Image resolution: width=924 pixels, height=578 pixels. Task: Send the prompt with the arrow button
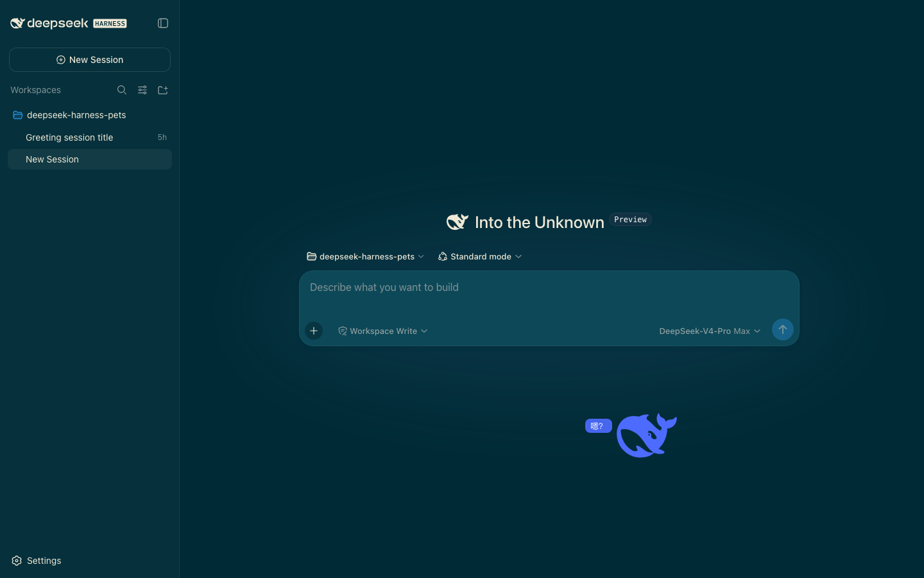point(783,329)
